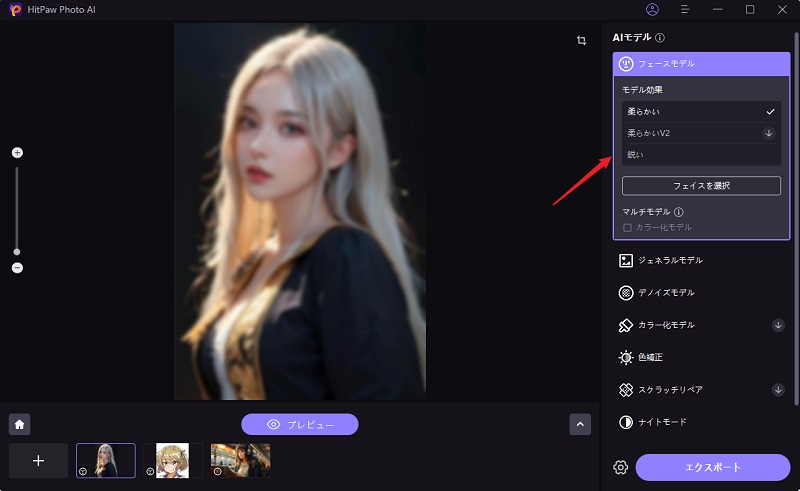The width and height of the screenshot is (800, 491).
Task: Click the zoom in plus icon
Action: pyautogui.click(x=17, y=153)
